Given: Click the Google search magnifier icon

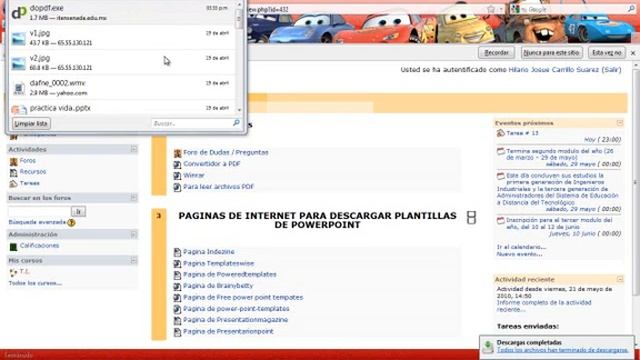Looking at the screenshot, I should tap(631, 9).
